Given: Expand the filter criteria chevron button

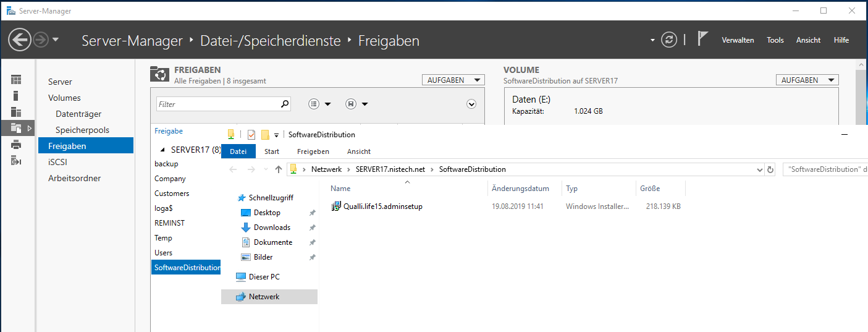Looking at the screenshot, I should point(471,104).
